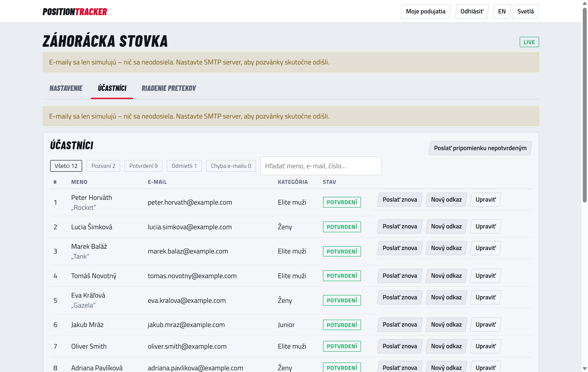The height and width of the screenshot is (372, 588).
Task: Switch to Riadenie pretekov tab
Action: pyautogui.click(x=169, y=88)
